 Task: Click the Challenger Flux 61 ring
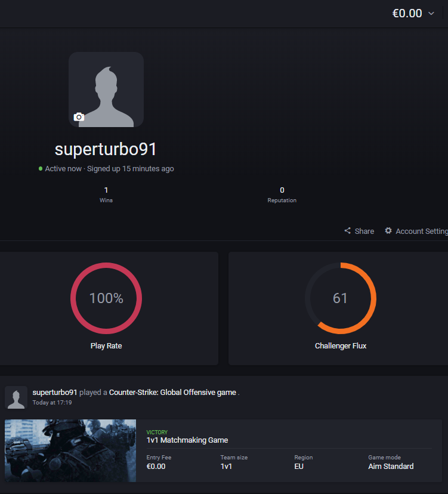(341, 298)
